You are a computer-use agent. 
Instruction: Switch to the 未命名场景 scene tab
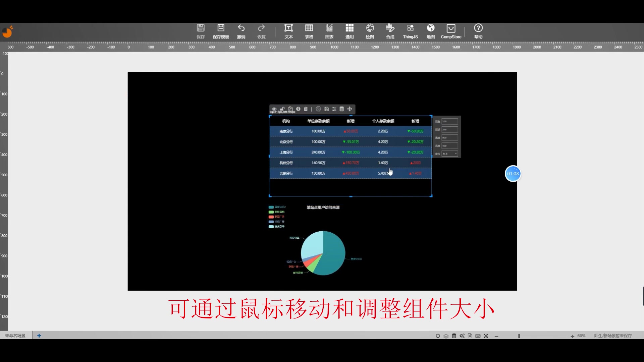coord(16,335)
